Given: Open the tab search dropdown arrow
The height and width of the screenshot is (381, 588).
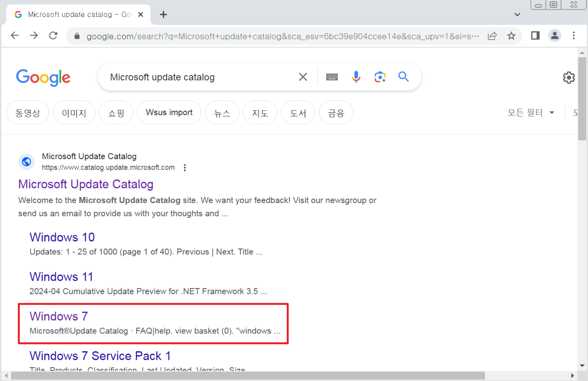Looking at the screenshot, I should (x=517, y=15).
